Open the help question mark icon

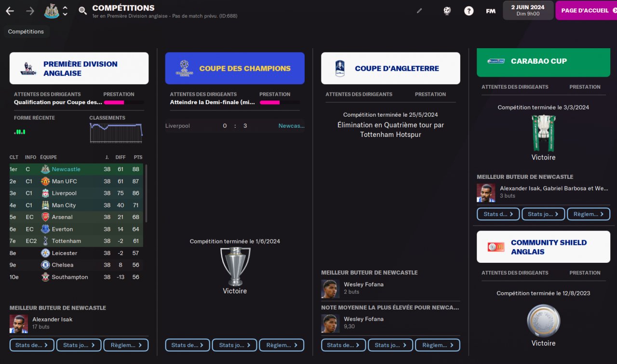click(469, 11)
